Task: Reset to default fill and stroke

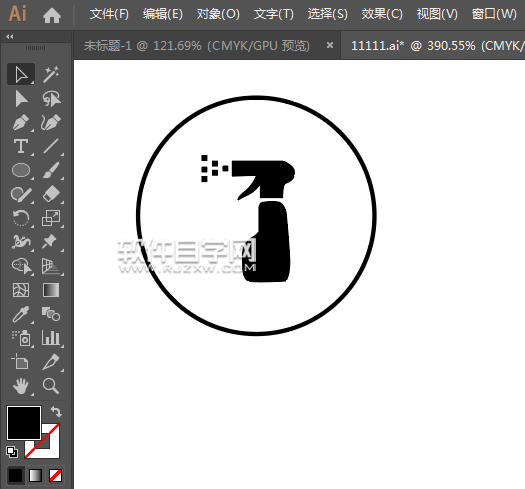Action: (12, 452)
